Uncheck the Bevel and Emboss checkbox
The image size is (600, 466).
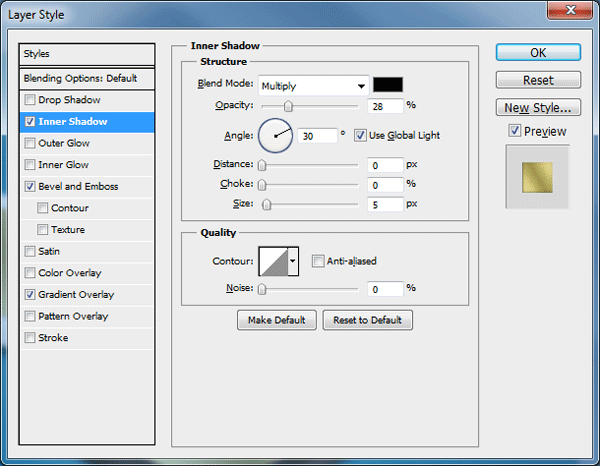(x=30, y=186)
